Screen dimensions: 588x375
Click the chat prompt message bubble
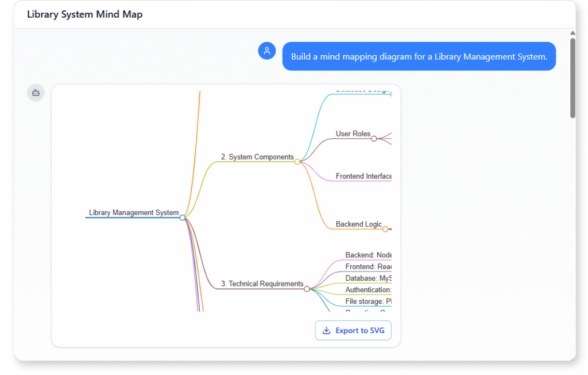(419, 56)
